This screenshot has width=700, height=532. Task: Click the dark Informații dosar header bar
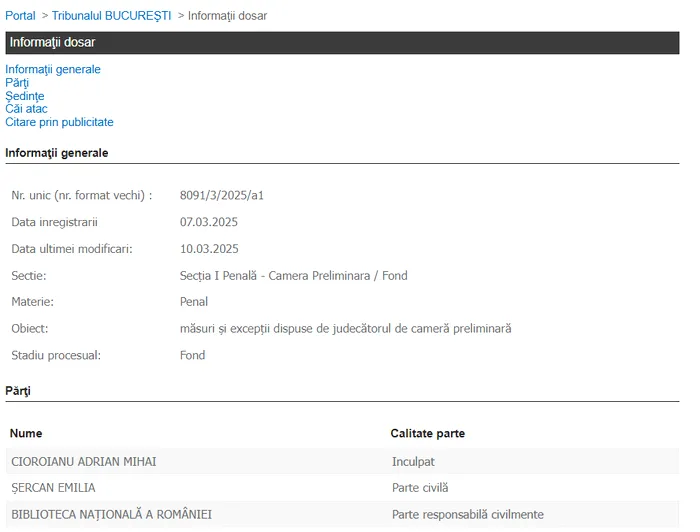point(342,43)
